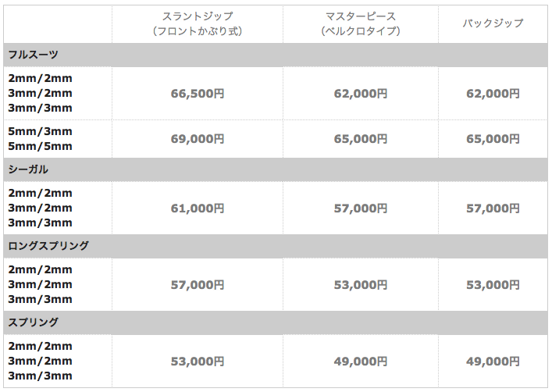Click the 69,000円 price cell
Viewport: 552px width, 392px height.
coord(198,139)
